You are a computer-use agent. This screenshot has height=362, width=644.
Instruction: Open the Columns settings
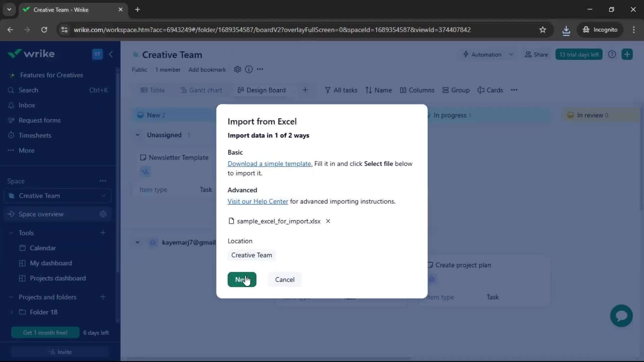coord(417,90)
